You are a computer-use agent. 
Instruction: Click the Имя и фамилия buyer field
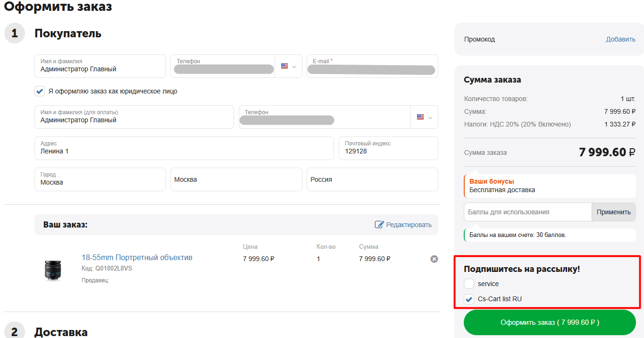click(100, 66)
